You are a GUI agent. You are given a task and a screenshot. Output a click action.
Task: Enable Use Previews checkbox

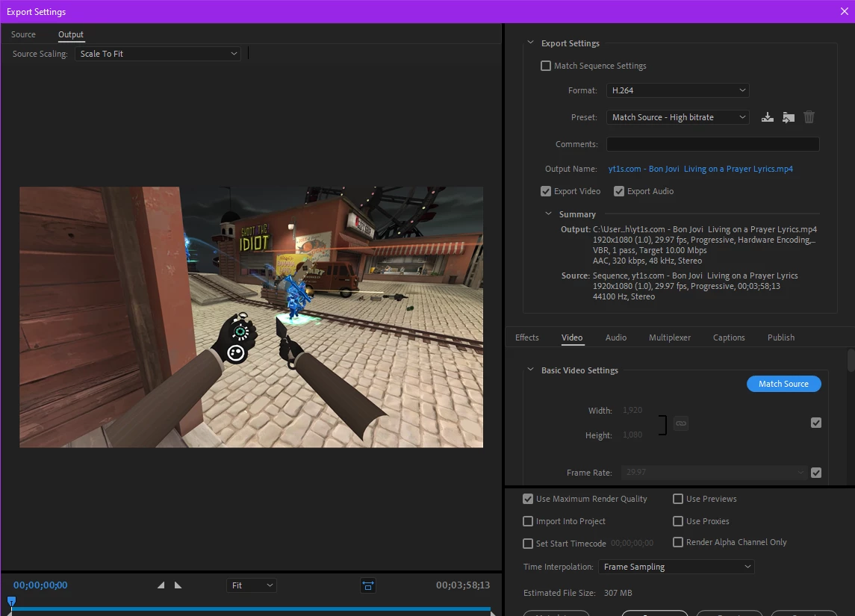678,499
